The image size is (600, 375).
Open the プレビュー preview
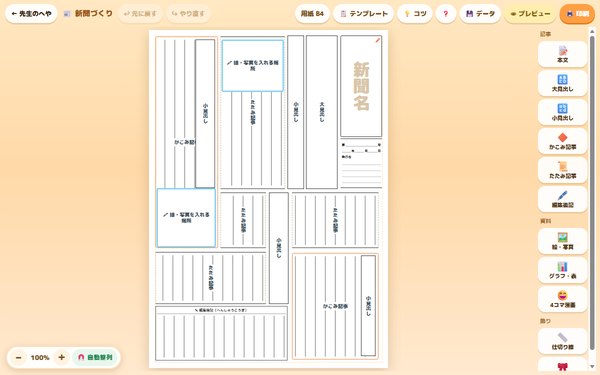tap(530, 14)
